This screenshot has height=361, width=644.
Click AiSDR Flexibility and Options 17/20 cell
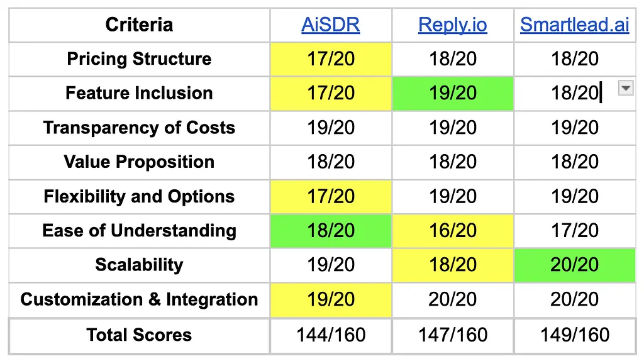click(x=331, y=196)
